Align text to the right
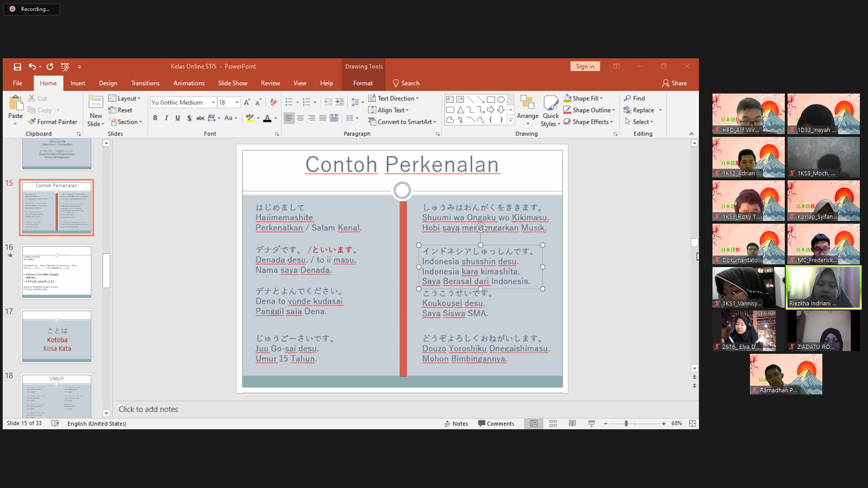Screen dimensions: 868x488 pyautogui.click(x=311, y=118)
